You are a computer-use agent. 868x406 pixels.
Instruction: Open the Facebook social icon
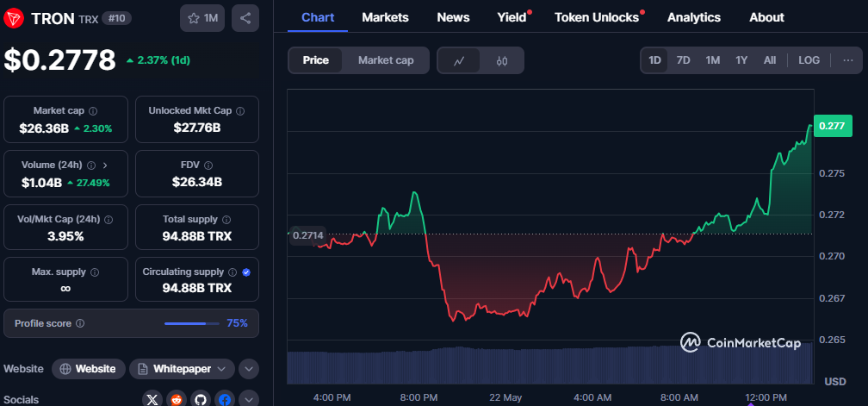[225, 399]
